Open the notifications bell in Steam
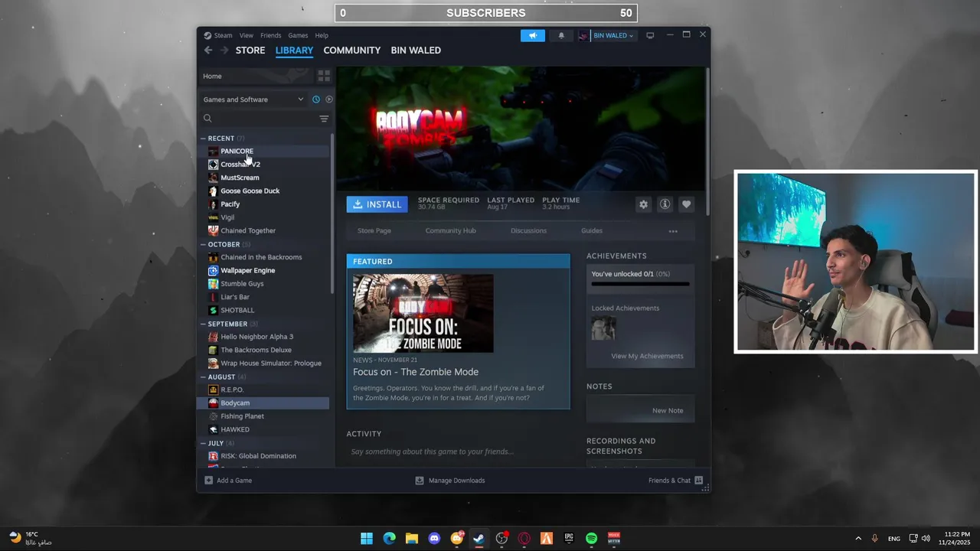The image size is (980, 551). tap(561, 35)
